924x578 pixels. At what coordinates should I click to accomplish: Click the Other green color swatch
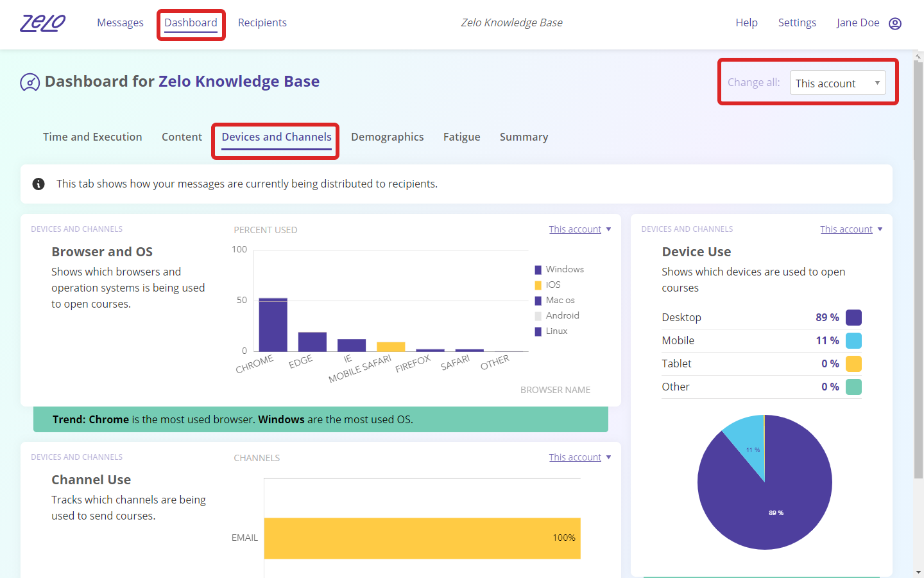point(853,387)
